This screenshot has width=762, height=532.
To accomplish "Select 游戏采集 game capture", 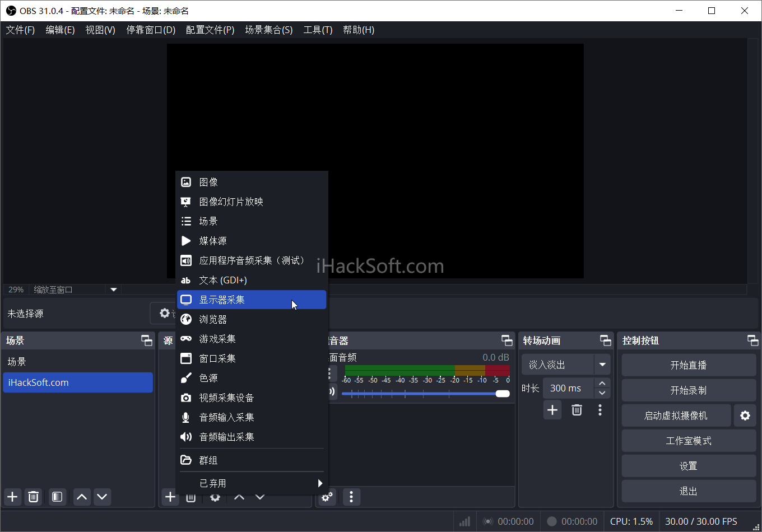I will pyautogui.click(x=252, y=339).
